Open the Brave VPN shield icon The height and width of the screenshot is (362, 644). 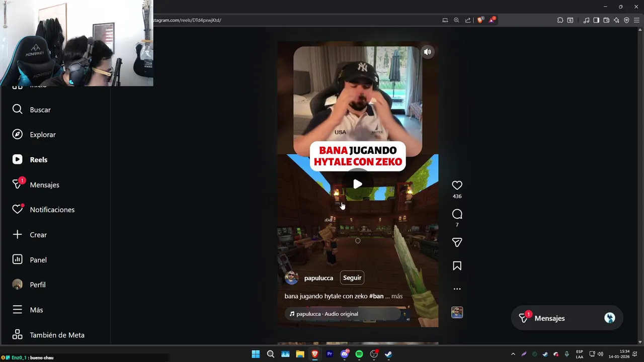point(626,20)
